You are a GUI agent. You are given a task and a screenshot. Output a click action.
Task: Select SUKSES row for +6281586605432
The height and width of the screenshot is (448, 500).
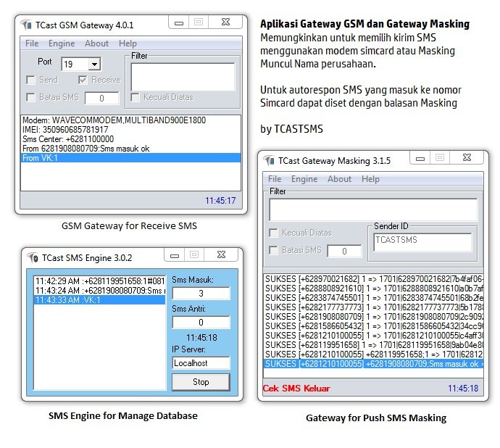click(373, 326)
